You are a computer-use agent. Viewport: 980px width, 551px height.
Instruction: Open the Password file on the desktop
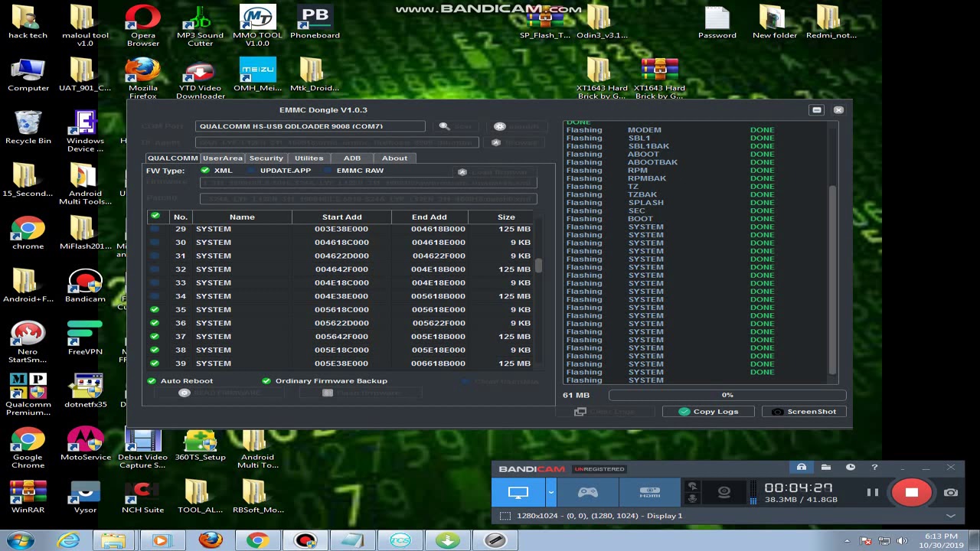pyautogui.click(x=717, y=22)
